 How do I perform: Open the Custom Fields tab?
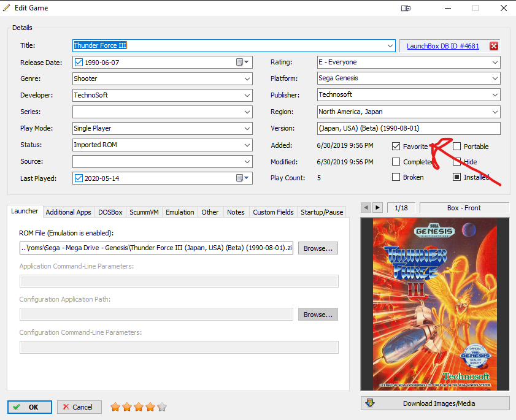pyautogui.click(x=273, y=212)
